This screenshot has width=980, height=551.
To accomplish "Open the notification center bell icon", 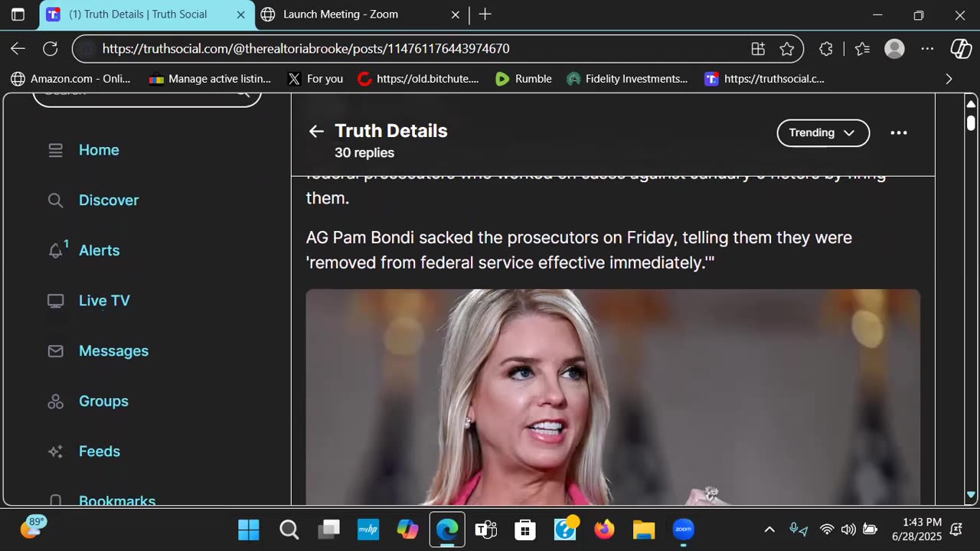I will (x=956, y=530).
